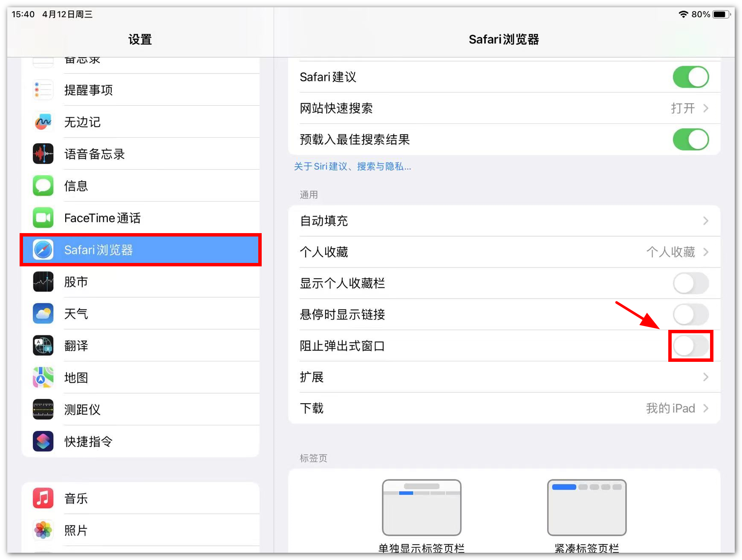Tap the Voice Memos (语音备忘录) icon
The width and height of the screenshot is (742, 560).
click(43, 154)
